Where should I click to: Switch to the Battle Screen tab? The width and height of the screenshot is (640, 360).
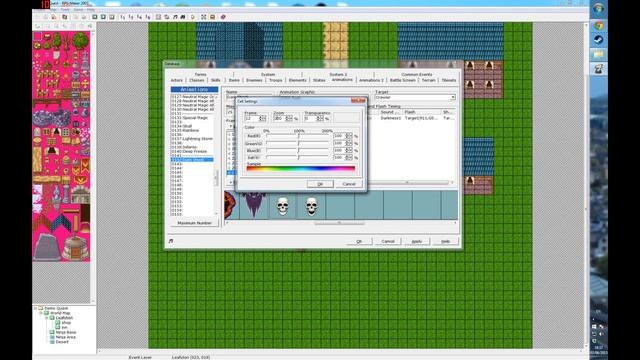[x=402, y=80]
